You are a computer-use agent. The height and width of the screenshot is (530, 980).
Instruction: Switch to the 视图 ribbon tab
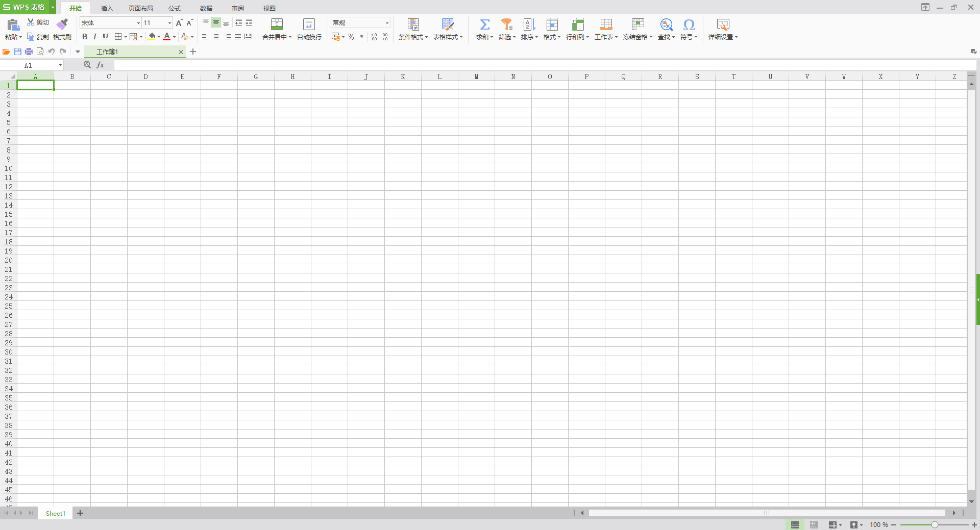(x=269, y=8)
